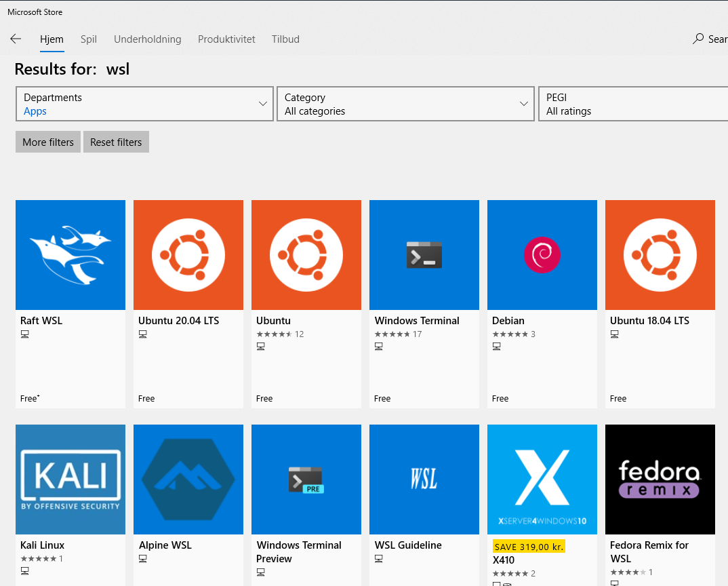This screenshot has width=728, height=586.
Task: Click the Windows Terminal star rating
Action: click(392, 334)
